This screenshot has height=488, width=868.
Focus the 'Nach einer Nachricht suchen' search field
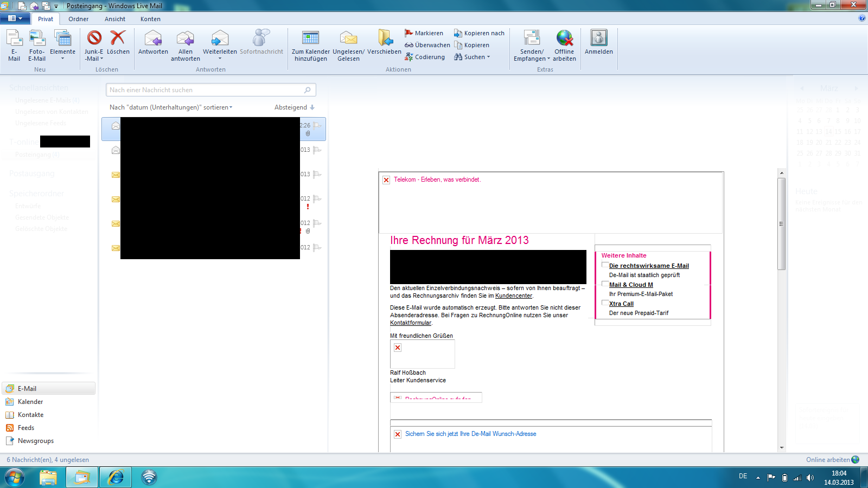(210, 90)
